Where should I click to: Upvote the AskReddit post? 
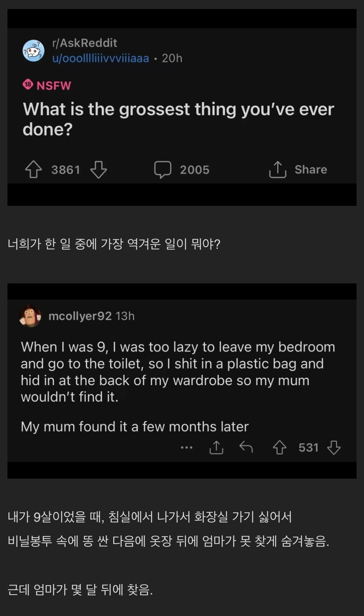tap(33, 169)
